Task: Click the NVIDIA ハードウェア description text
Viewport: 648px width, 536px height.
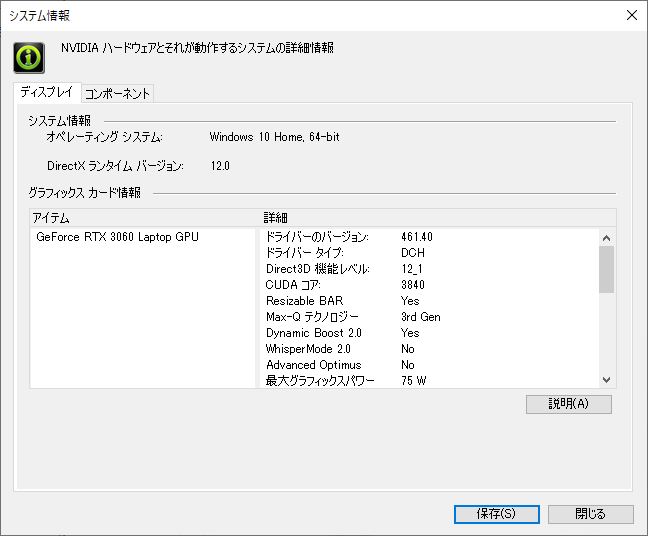Action: pos(197,48)
